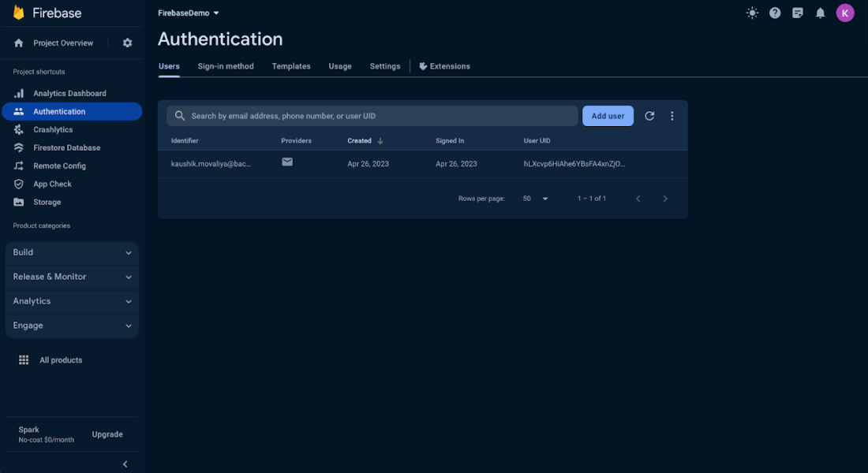Click the Firestore Database waves icon
Viewport: 868px width, 473px height.
pos(19,147)
